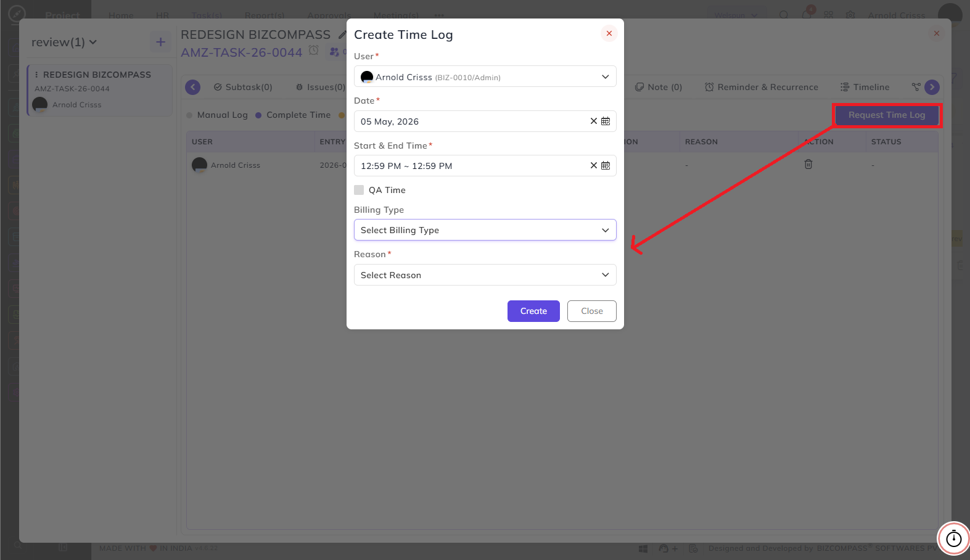This screenshot has height=560, width=970.
Task: Click the Complete Time legend dot
Action: [258, 115]
